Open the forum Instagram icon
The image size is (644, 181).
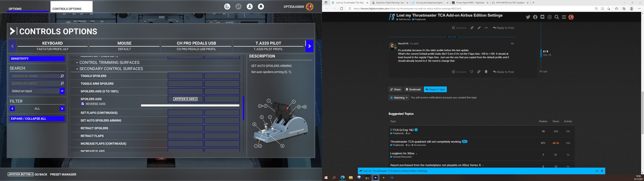(x=549, y=17)
